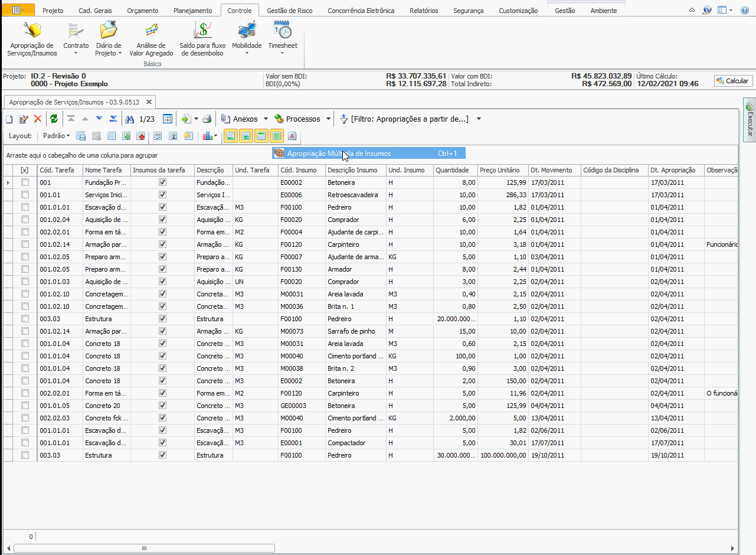Switch to the Gestão de Risco tab
This screenshot has width=756, height=555.
point(290,11)
